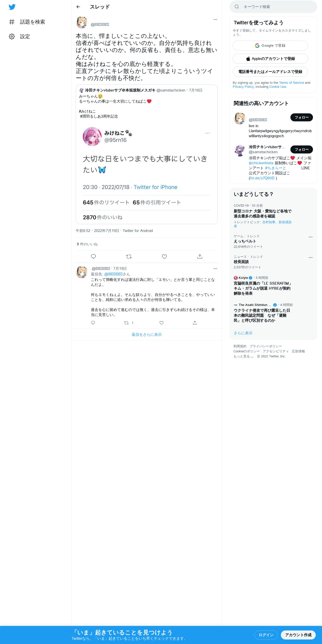Like the 7月19日 reply tweet
This screenshot has width=322, height=644.
[x=162, y=323]
